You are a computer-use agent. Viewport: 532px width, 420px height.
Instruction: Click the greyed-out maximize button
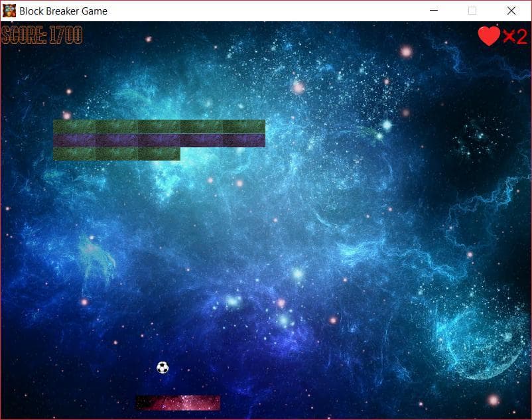472,11
